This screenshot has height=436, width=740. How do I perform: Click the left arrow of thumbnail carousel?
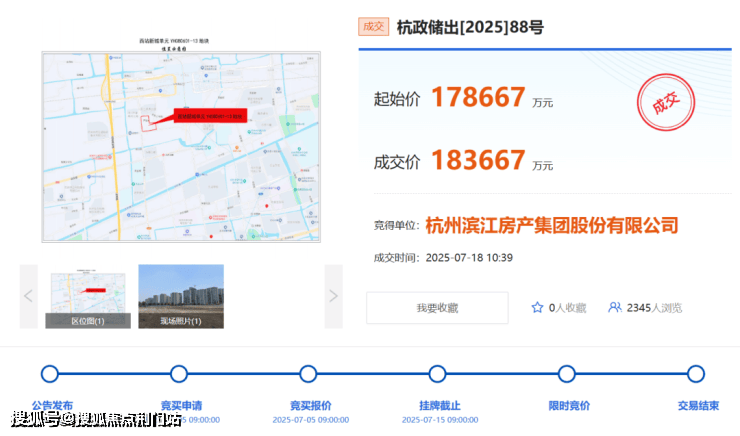tap(29, 296)
